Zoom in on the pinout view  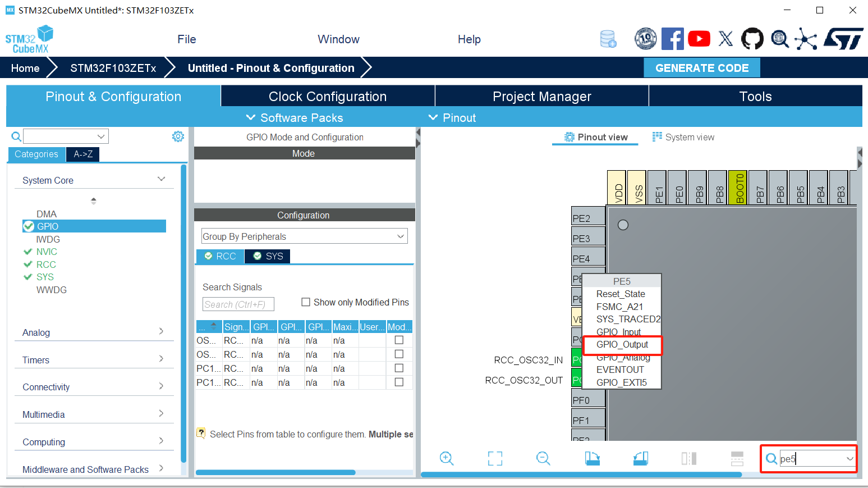pyautogui.click(x=447, y=458)
